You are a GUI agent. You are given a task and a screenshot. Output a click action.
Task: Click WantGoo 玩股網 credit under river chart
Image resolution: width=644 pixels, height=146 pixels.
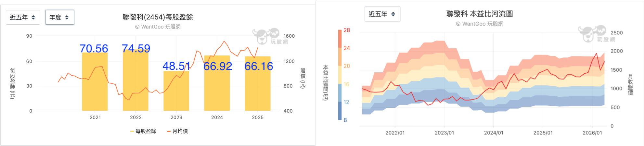pyautogui.click(x=480, y=24)
